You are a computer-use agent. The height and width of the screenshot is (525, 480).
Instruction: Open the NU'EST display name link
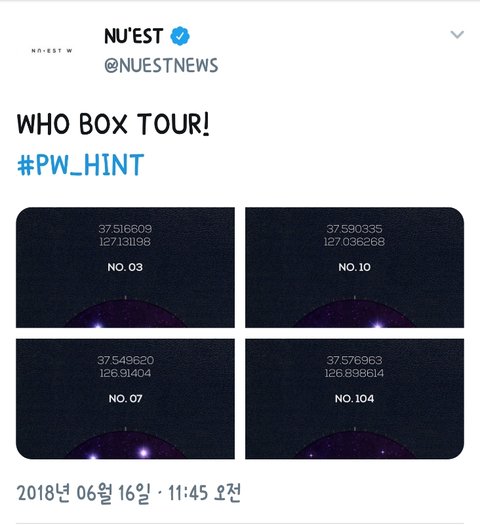tap(134, 36)
